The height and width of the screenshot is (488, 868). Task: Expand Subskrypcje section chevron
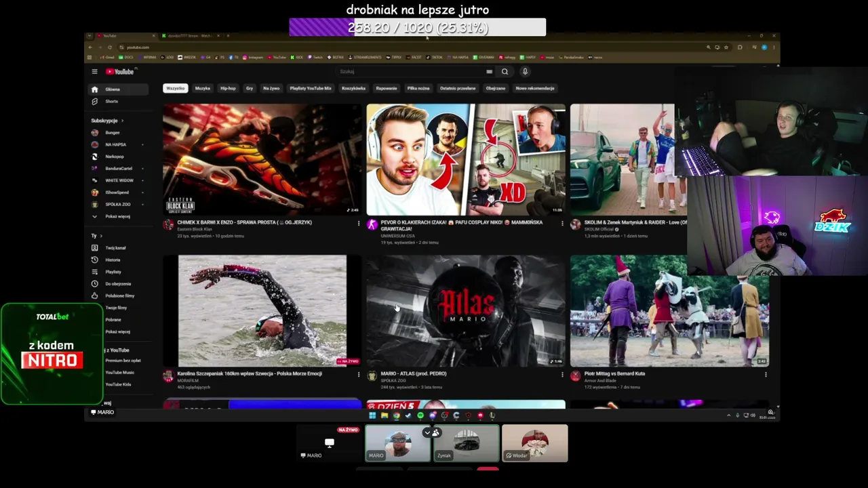(x=122, y=121)
